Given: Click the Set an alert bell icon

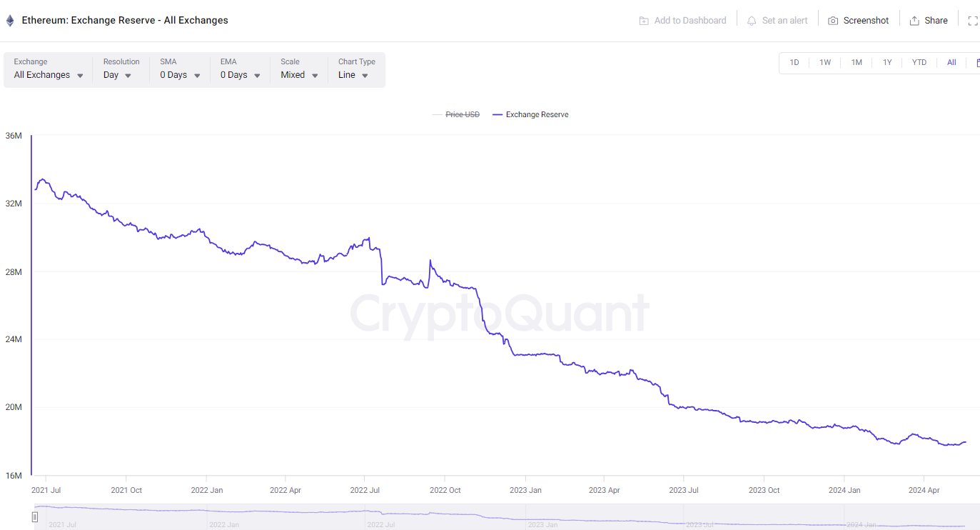Looking at the screenshot, I should click(x=752, y=21).
